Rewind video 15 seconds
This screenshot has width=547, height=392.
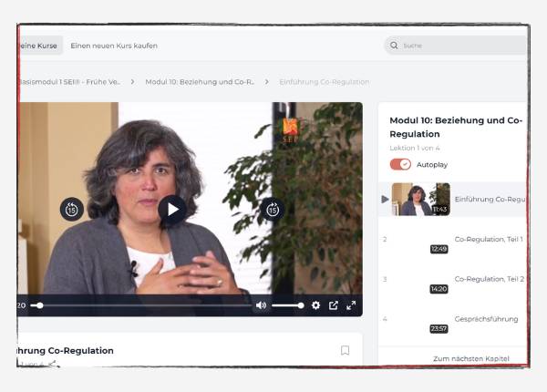[x=72, y=210]
